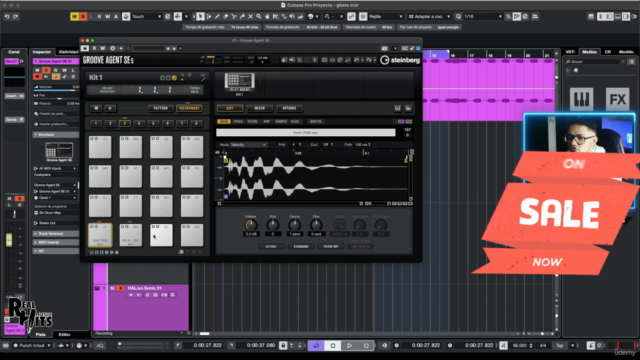Trigger the highlighted Kick (108) pad

click(100, 235)
